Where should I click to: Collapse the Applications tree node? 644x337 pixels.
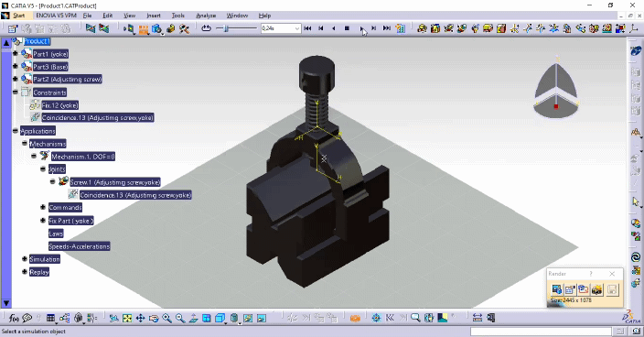[x=16, y=131]
